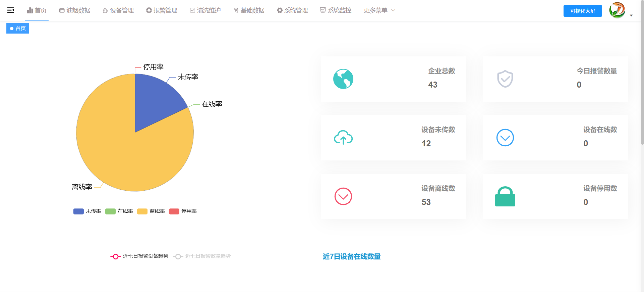The height and width of the screenshot is (292, 644).
Task: Click the user avatar logo
Action: pos(617,10)
